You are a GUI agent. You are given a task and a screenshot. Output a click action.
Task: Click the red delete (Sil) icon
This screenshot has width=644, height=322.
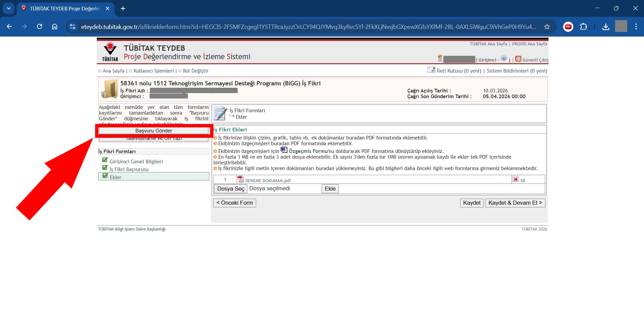tap(515, 179)
